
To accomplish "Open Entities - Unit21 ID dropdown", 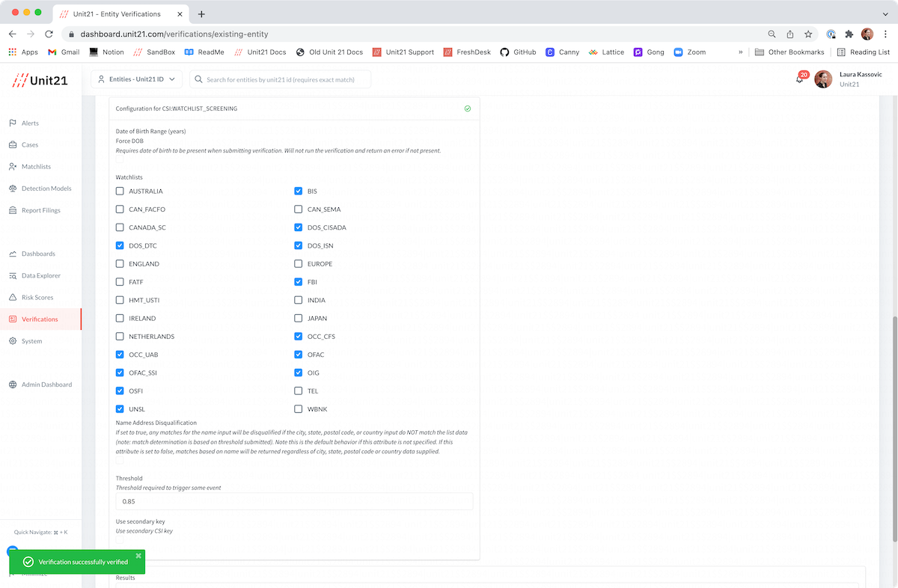I will coord(136,79).
